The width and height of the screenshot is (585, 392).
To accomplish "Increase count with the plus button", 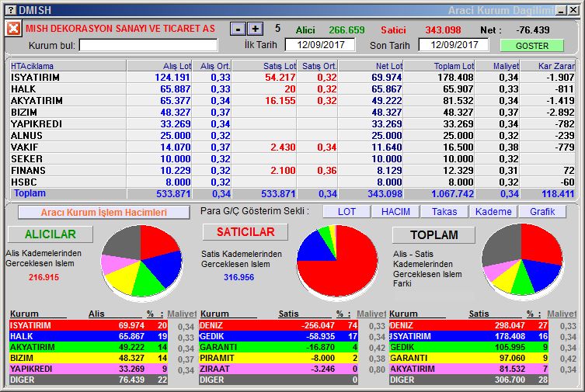I will point(255,29).
